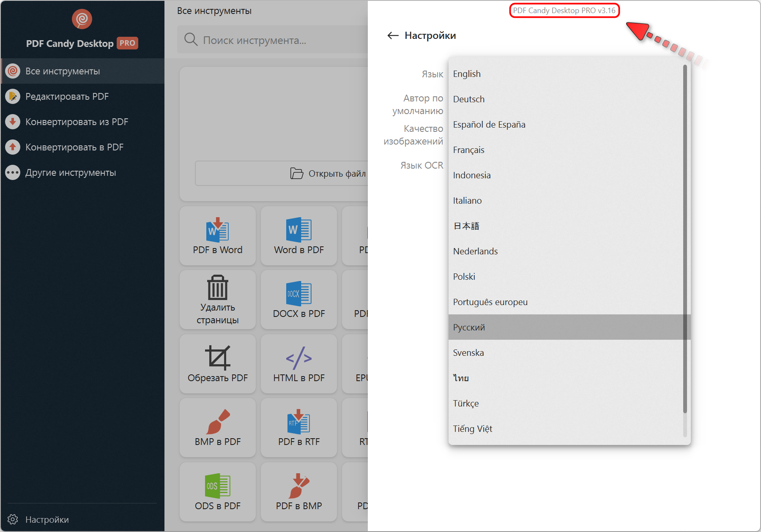Click the PDF Candy lollipop logo
The height and width of the screenshot is (532, 761).
coord(82,19)
